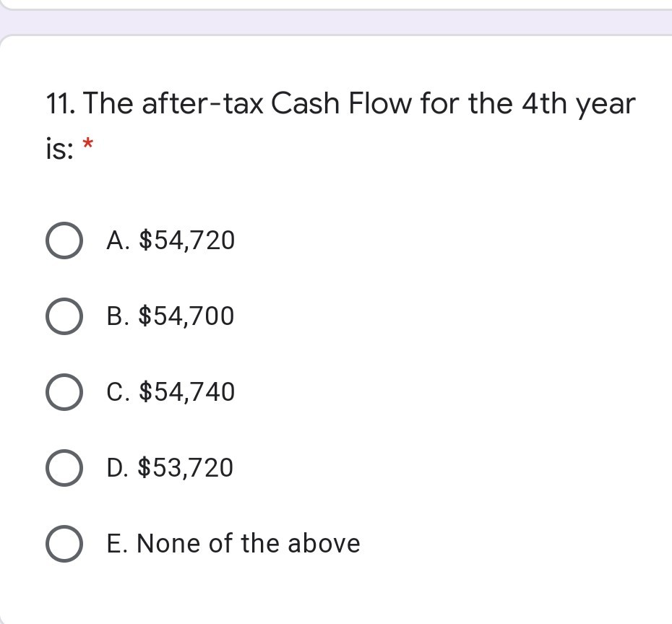Click the answer label A. $54,720

pos(171,240)
